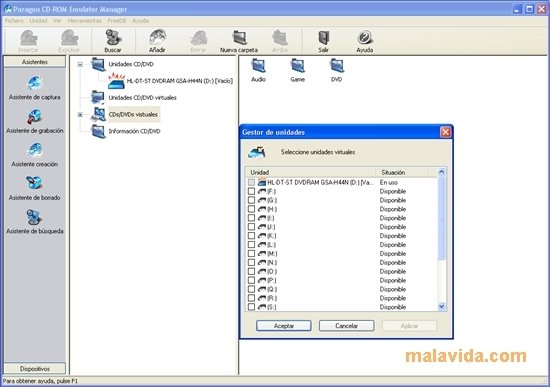Check the (H:) virtual drive box
The height and width of the screenshot is (387, 550).
[x=251, y=209]
